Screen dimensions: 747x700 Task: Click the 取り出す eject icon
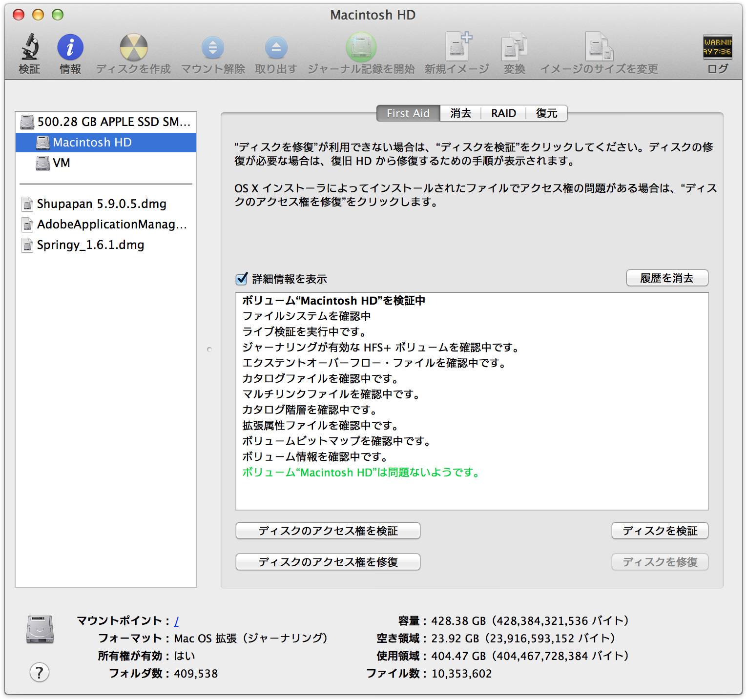276,48
